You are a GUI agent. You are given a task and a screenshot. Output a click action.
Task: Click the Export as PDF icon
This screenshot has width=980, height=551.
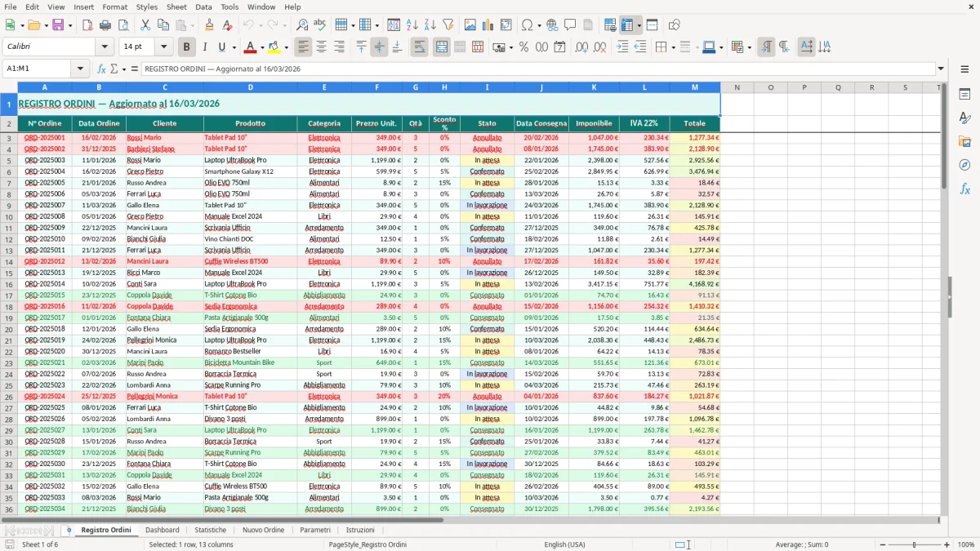[87, 25]
